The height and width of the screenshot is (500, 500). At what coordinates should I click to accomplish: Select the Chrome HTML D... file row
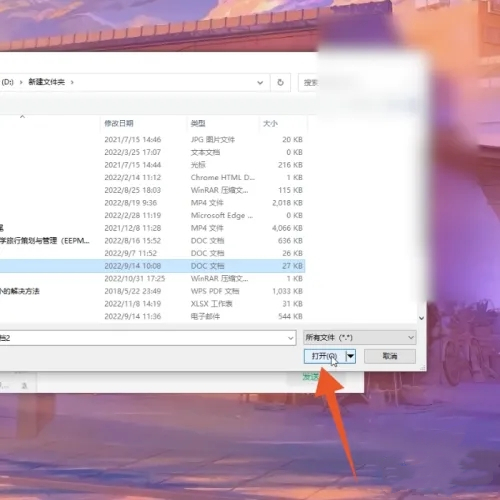(152, 178)
